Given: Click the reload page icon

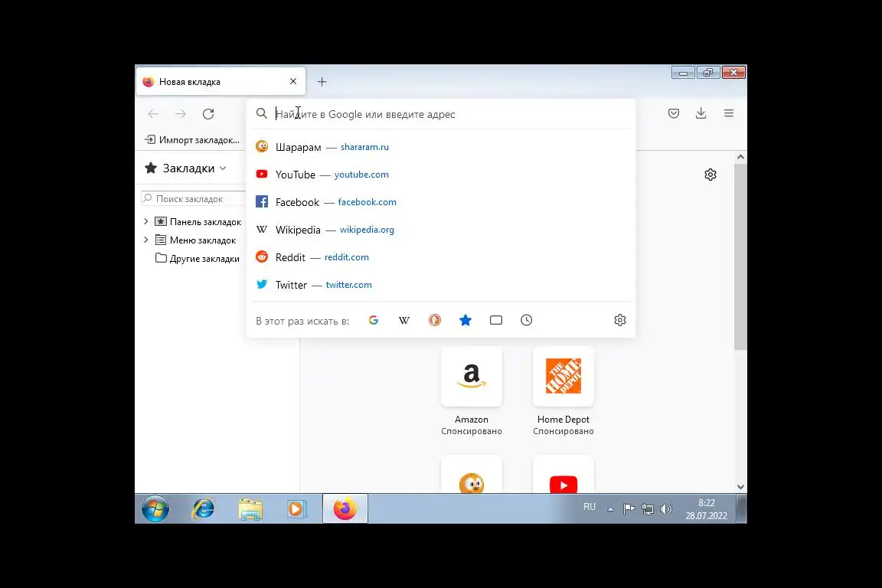Looking at the screenshot, I should point(208,113).
